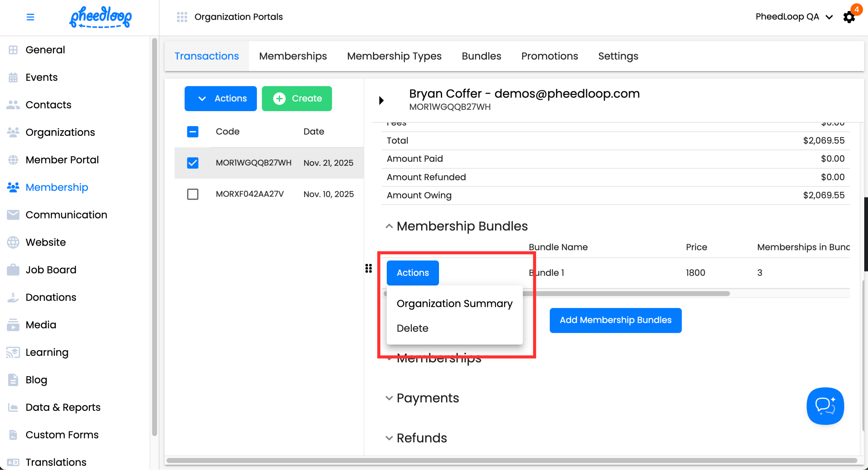868x470 pixels.
Task: Toggle the select-all header checkbox
Action: coord(193,132)
